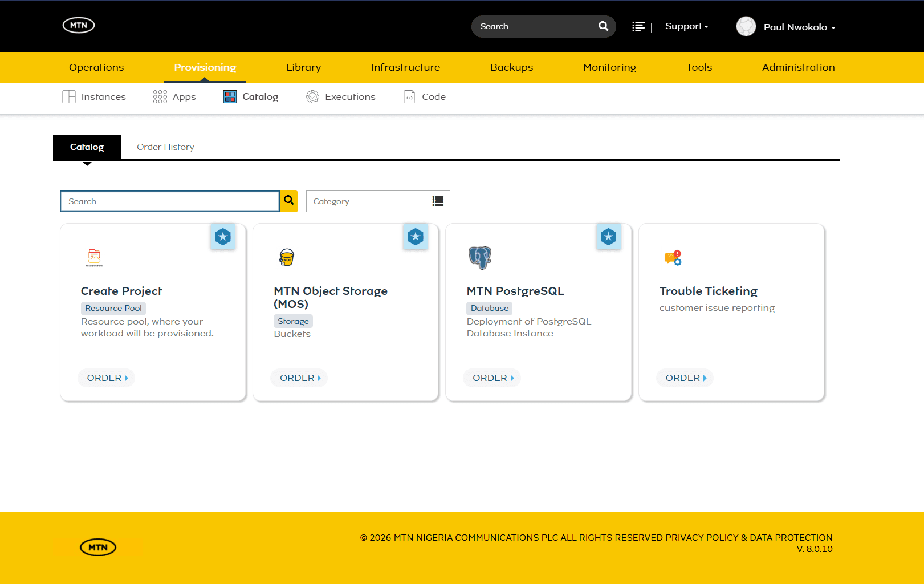Open the activity list icon beside Support
Image resolution: width=924 pixels, height=584 pixels.
tap(638, 27)
